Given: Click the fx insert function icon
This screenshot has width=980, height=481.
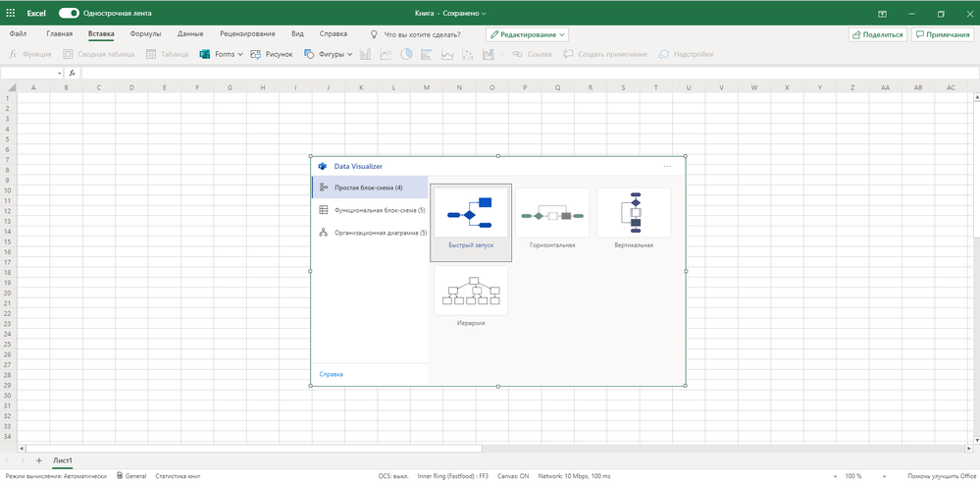Looking at the screenshot, I should click(x=73, y=74).
